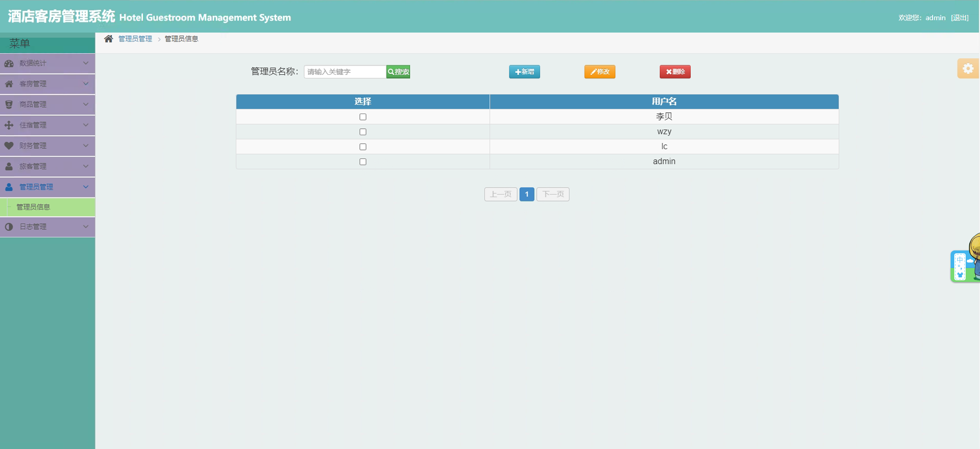Expand the 旅客管理 menu chevron

tap(86, 166)
